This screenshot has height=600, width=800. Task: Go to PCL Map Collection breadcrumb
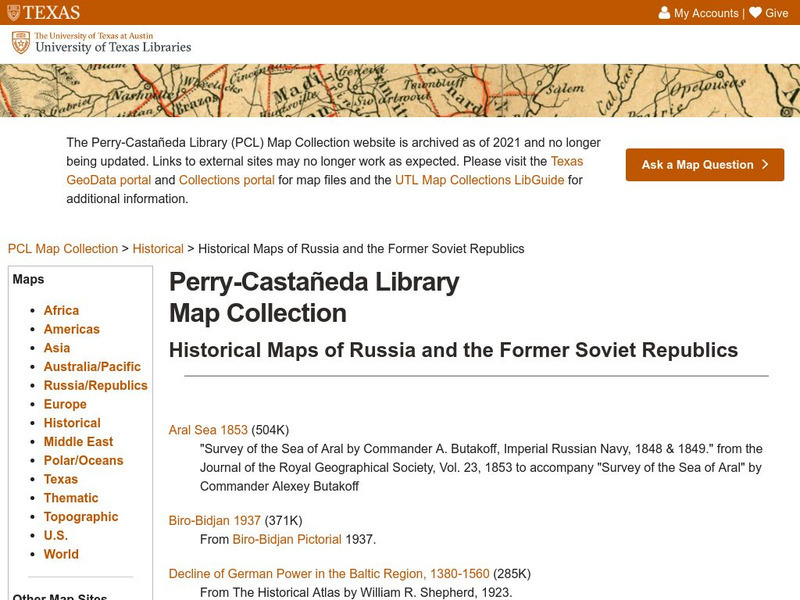click(x=62, y=248)
